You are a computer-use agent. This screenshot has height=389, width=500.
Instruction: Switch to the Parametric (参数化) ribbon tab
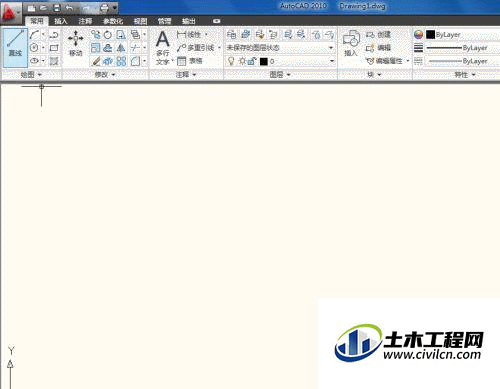[113, 21]
